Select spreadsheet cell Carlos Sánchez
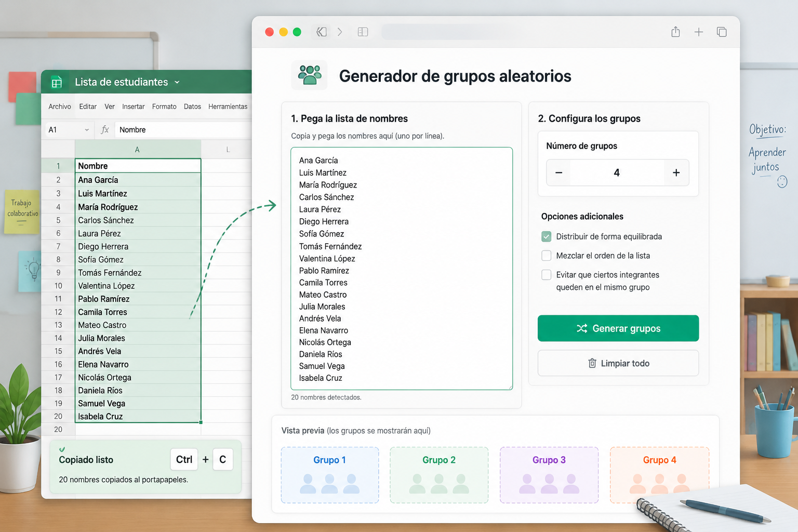The width and height of the screenshot is (798, 532). click(138, 220)
